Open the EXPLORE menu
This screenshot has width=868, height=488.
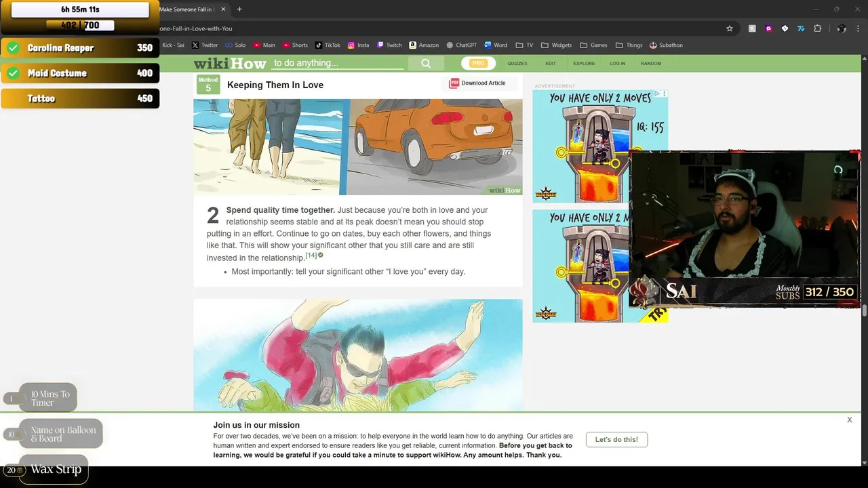click(x=584, y=64)
